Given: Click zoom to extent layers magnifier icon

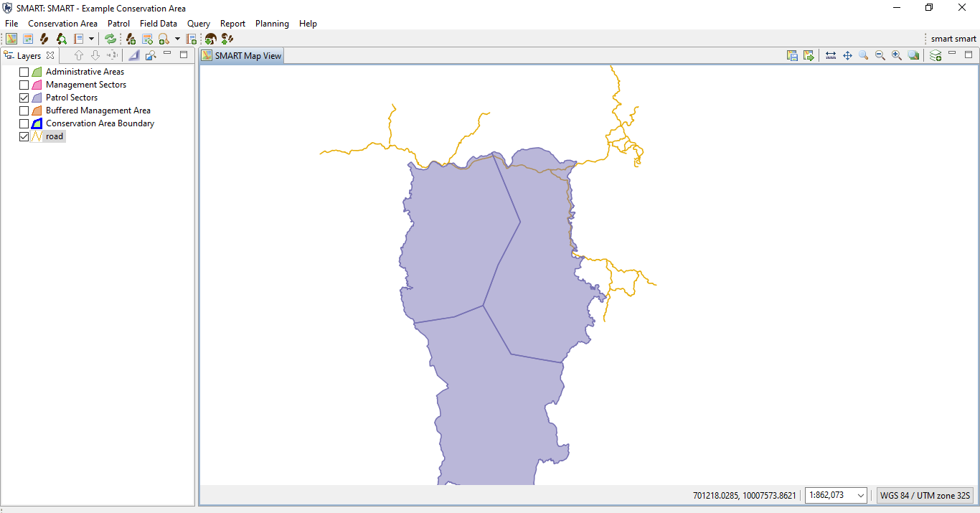Looking at the screenshot, I should click(913, 55).
